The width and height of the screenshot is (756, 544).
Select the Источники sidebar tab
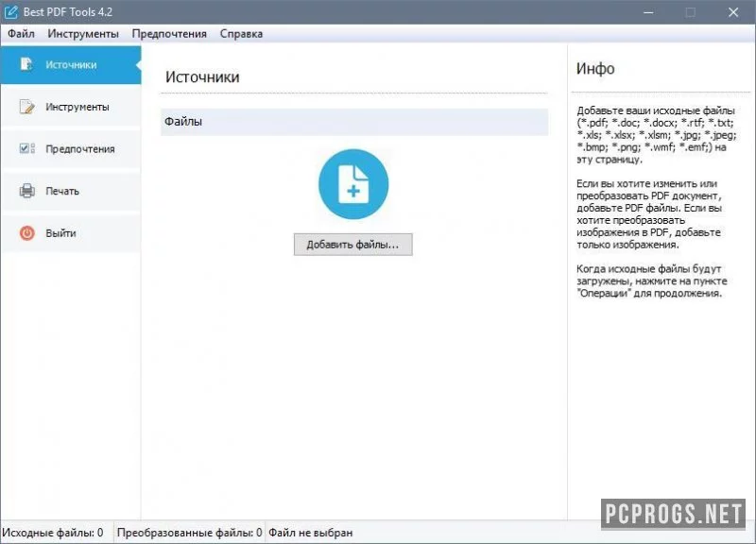[71, 64]
